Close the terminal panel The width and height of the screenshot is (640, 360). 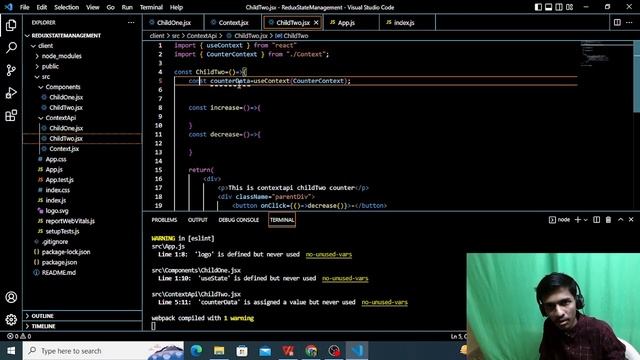631,220
